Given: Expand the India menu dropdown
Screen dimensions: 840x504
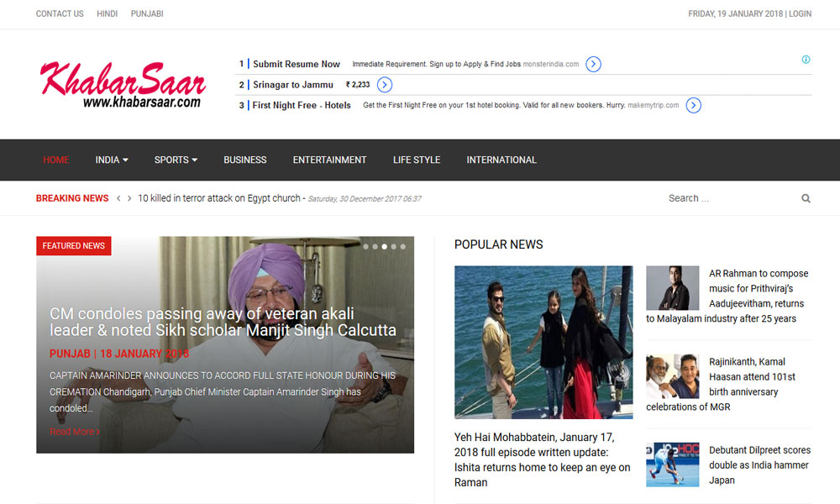Looking at the screenshot, I should [x=112, y=160].
